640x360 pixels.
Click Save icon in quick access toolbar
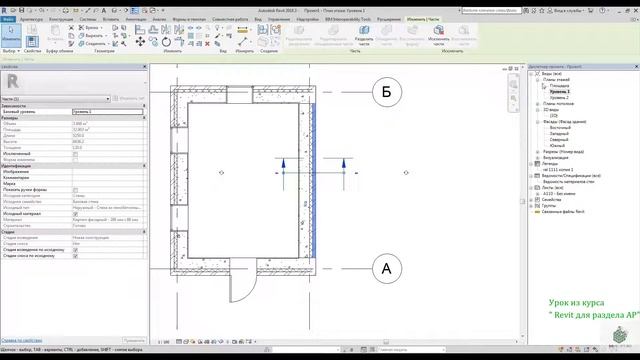coord(22,11)
